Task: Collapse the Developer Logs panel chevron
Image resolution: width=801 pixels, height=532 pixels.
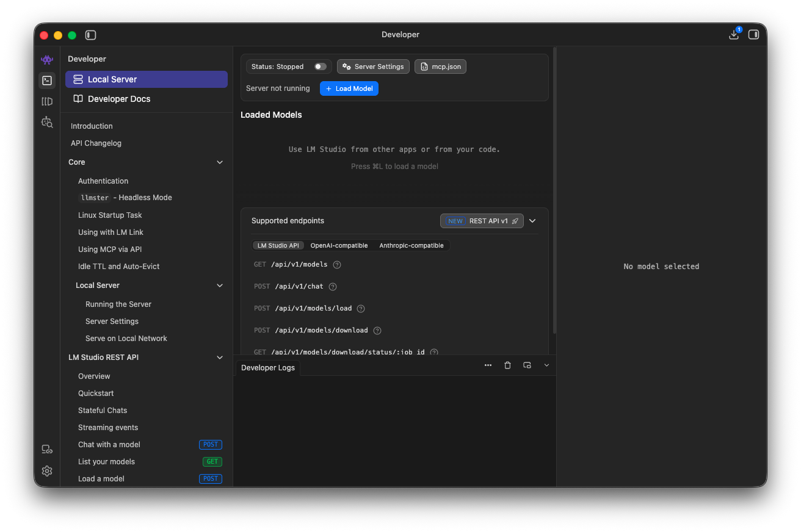Action: (x=546, y=365)
